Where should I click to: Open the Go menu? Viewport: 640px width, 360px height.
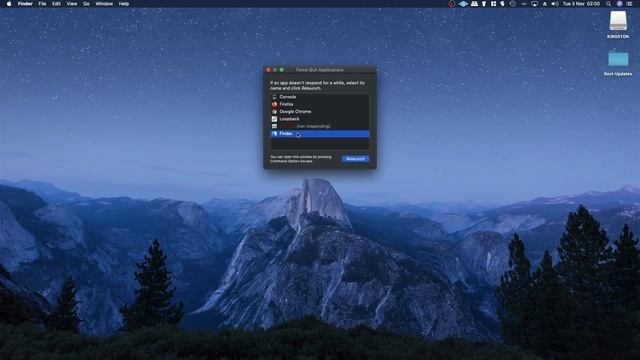pos(86,4)
